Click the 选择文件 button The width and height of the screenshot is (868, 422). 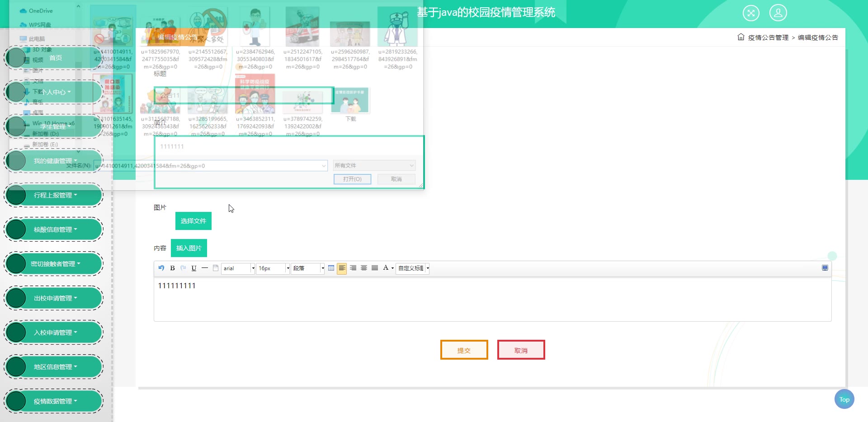point(193,221)
